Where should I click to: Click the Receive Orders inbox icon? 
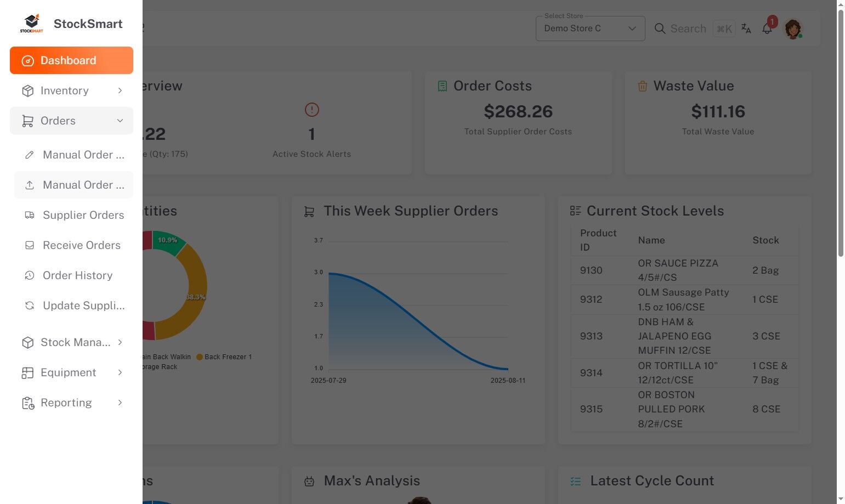point(30,246)
